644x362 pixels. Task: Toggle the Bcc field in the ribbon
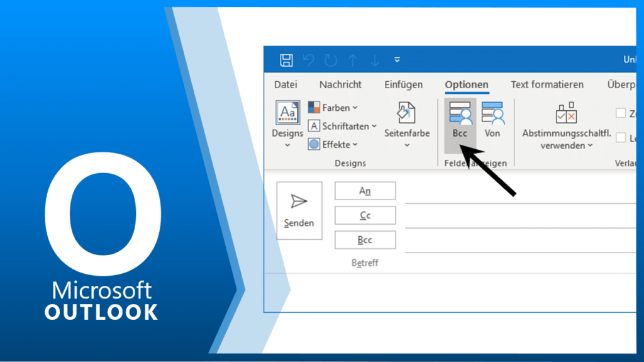(x=460, y=120)
